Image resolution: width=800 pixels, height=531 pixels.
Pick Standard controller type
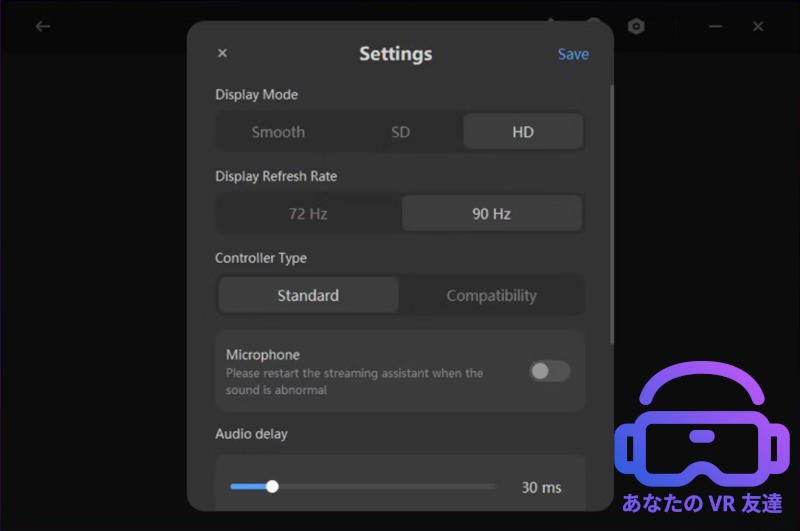coord(308,295)
